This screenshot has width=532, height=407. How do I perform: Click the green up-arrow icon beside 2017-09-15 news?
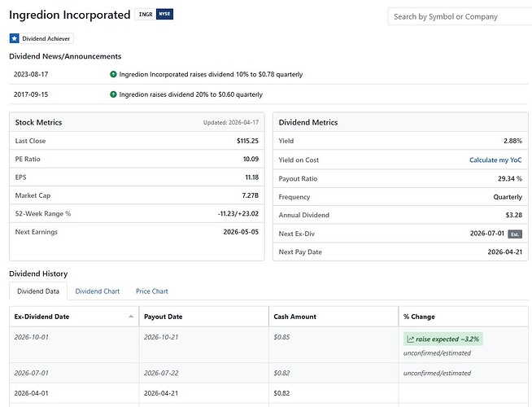pyautogui.click(x=113, y=94)
